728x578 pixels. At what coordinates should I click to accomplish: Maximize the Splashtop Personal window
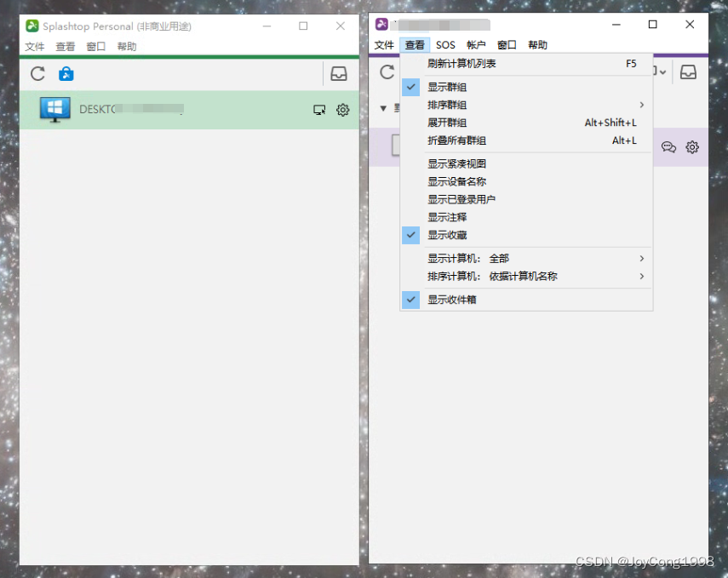coord(303,26)
